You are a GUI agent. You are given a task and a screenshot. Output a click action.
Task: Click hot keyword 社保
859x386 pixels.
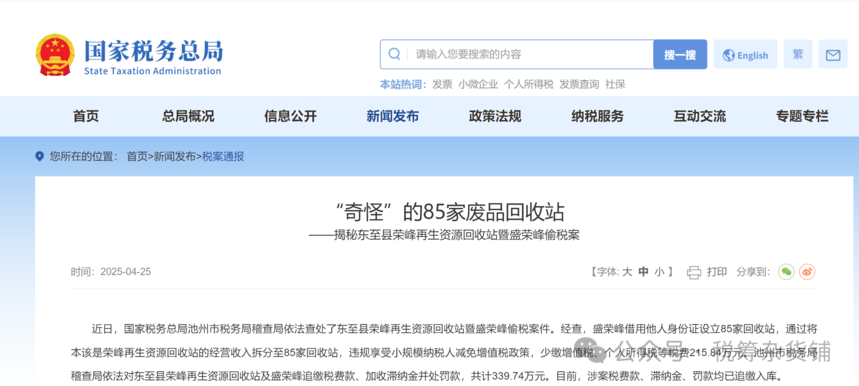coord(615,84)
